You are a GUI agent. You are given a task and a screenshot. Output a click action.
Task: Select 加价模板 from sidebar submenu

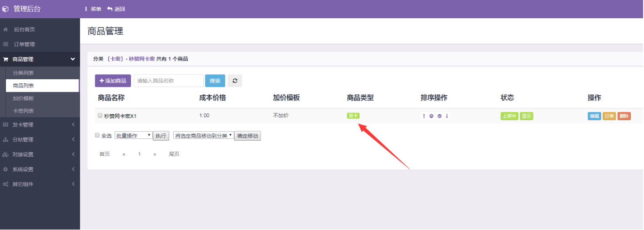tap(23, 98)
